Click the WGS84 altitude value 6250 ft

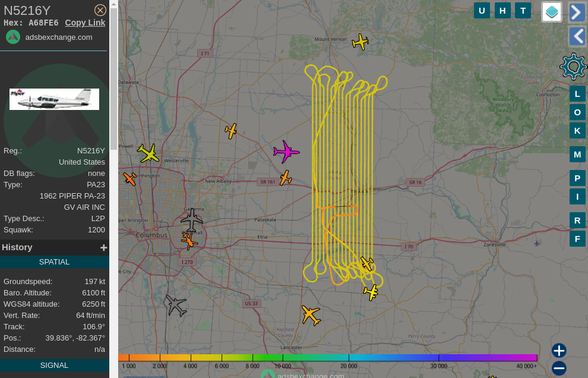[x=94, y=304]
